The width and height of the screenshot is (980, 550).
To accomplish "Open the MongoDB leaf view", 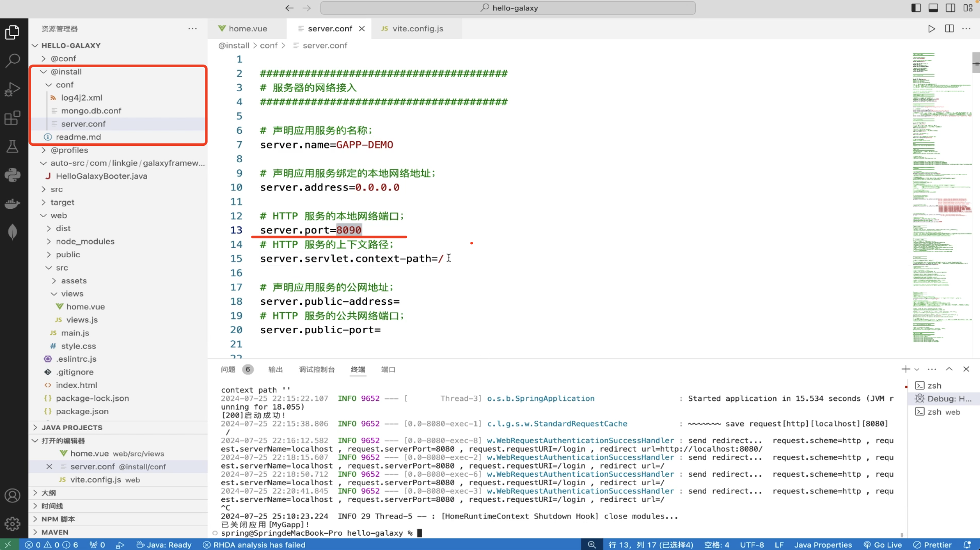I will pyautogui.click(x=13, y=232).
